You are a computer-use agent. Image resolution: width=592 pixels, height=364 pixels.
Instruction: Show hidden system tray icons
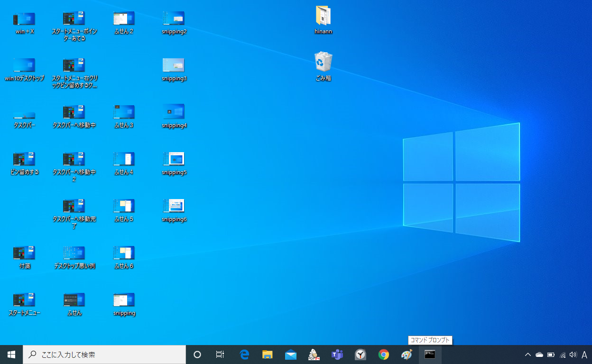[527, 355]
